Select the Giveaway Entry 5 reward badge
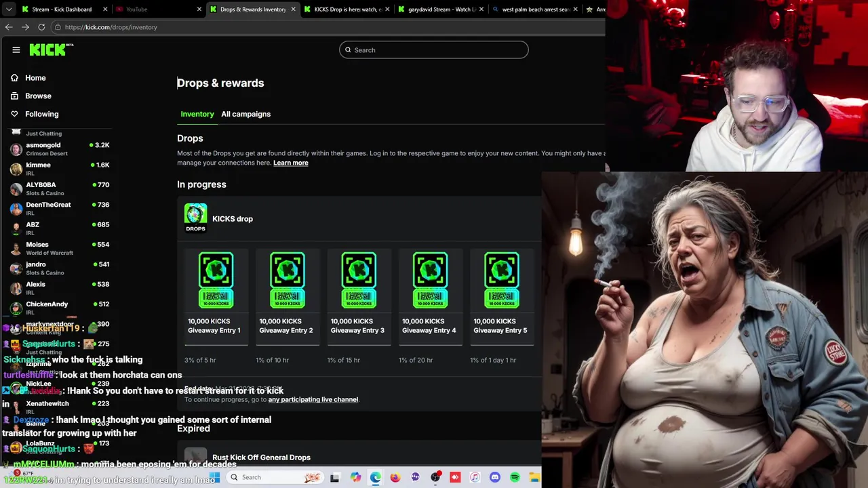 pos(501,280)
